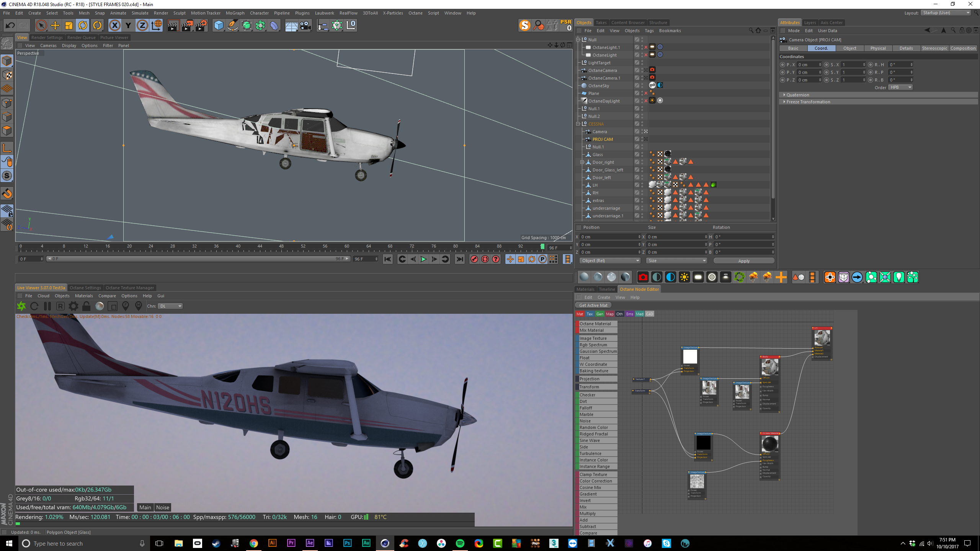This screenshot has height=551, width=980.
Task: Click the Undo arrow icon
Action: (10, 26)
